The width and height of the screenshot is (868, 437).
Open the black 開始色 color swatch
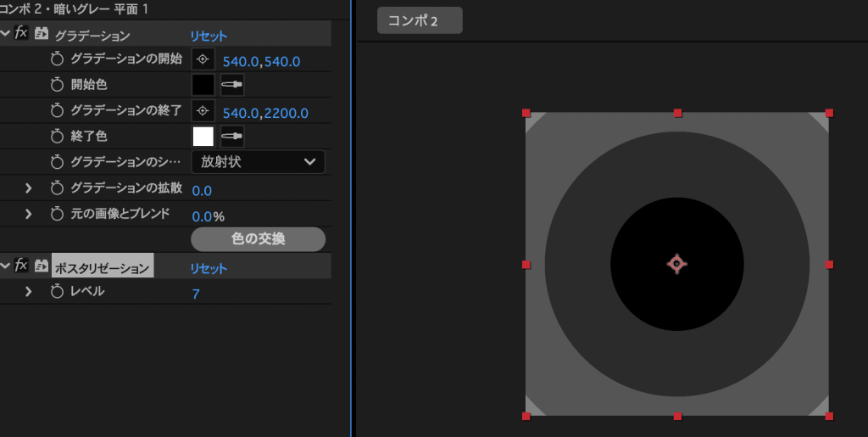(203, 85)
